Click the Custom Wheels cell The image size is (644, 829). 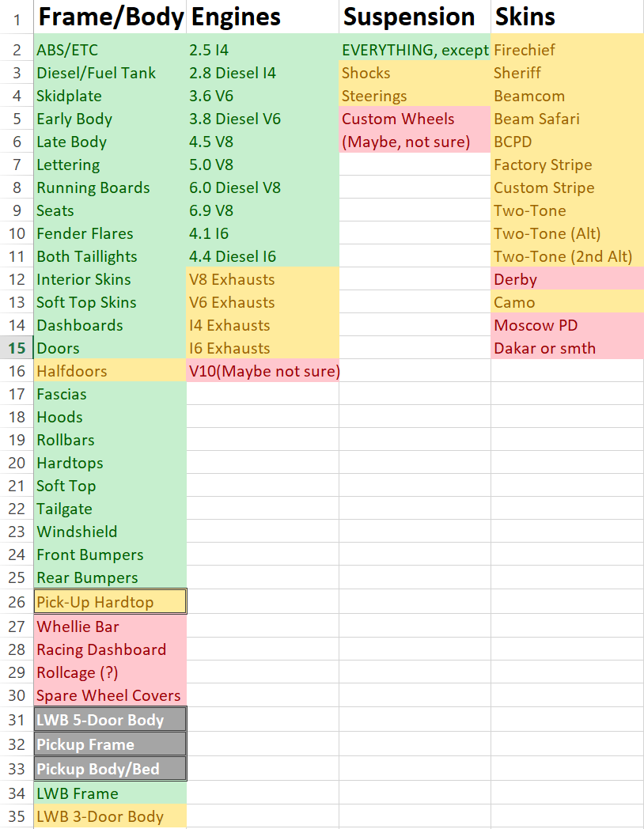click(x=415, y=119)
